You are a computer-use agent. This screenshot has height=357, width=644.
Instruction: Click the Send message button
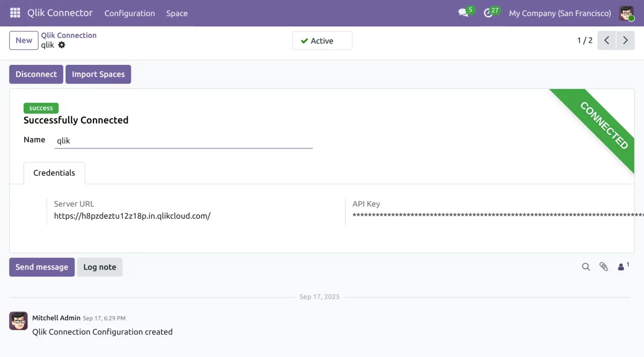(x=42, y=267)
